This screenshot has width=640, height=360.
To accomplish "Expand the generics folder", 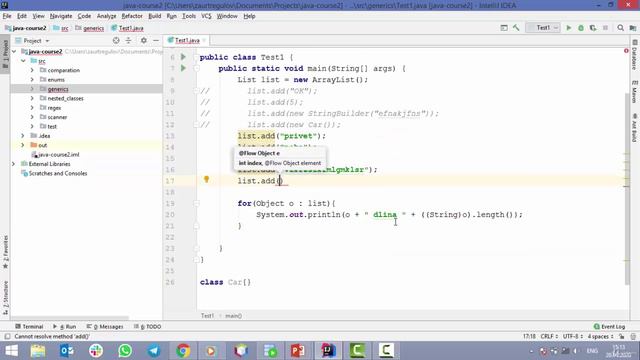I will (x=32, y=89).
